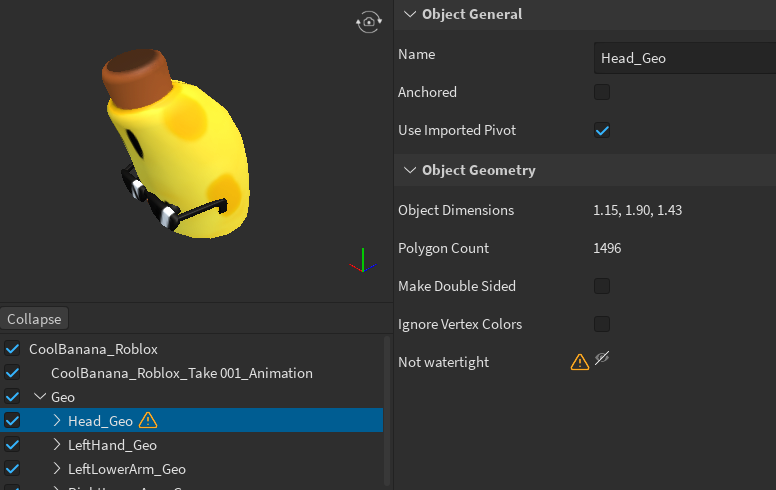This screenshot has height=490, width=776.
Task: Expand the LeftHand_Geo tree node
Action: pos(56,445)
